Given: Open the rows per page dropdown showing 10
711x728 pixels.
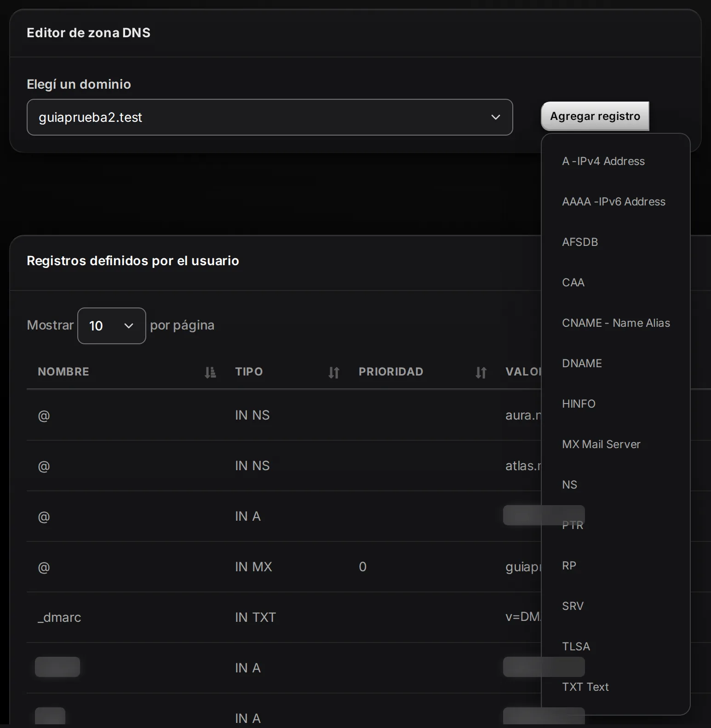Looking at the screenshot, I should coord(112,326).
